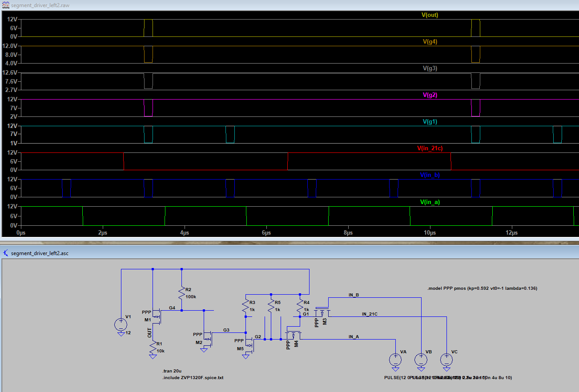Select the V(g3) trace label

[430, 68]
